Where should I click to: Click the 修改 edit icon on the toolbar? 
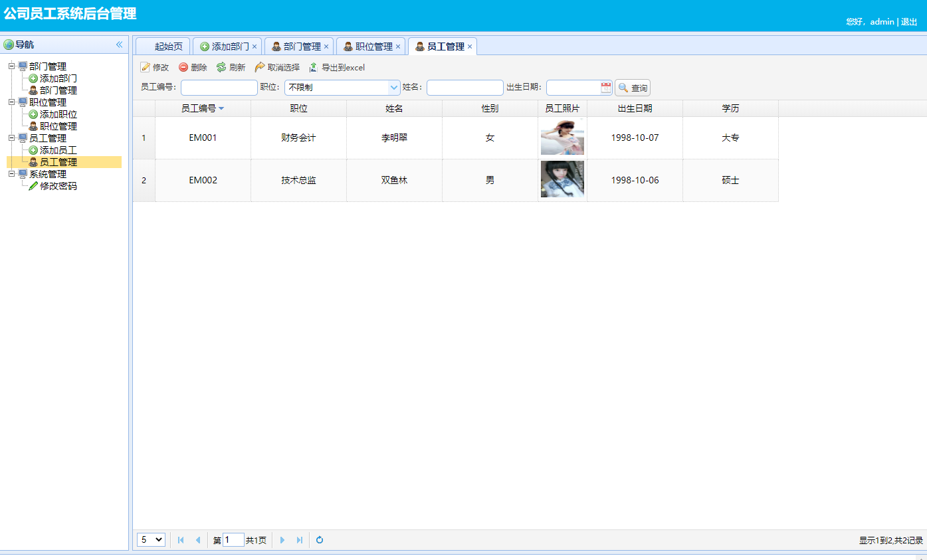click(146, 66)
